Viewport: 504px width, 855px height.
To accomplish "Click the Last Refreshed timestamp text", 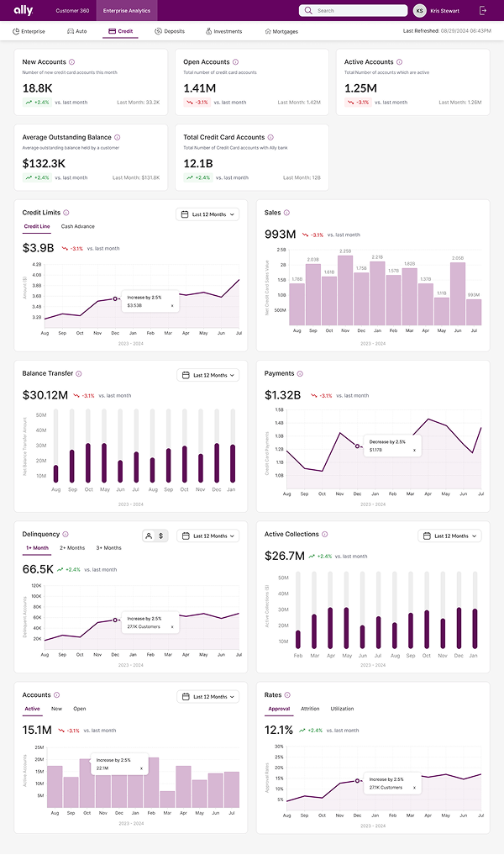I will pyautogui.click(x=447, y=31).
